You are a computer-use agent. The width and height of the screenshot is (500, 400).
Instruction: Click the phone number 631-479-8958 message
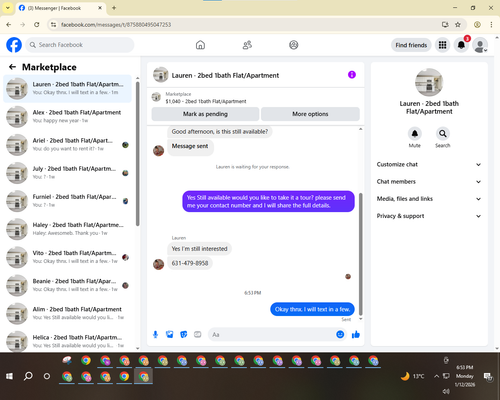pyautogui.click(x=190, y=263)
